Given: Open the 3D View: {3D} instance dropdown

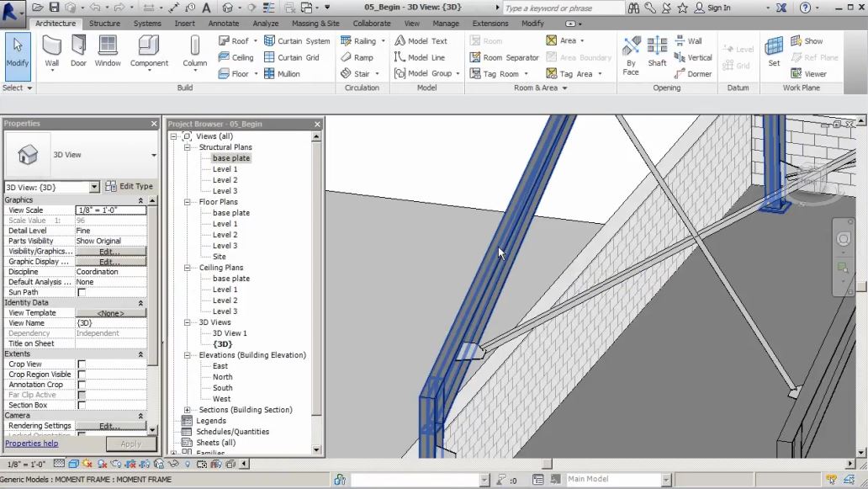Looking at the screenshot, I should point(94,187).
